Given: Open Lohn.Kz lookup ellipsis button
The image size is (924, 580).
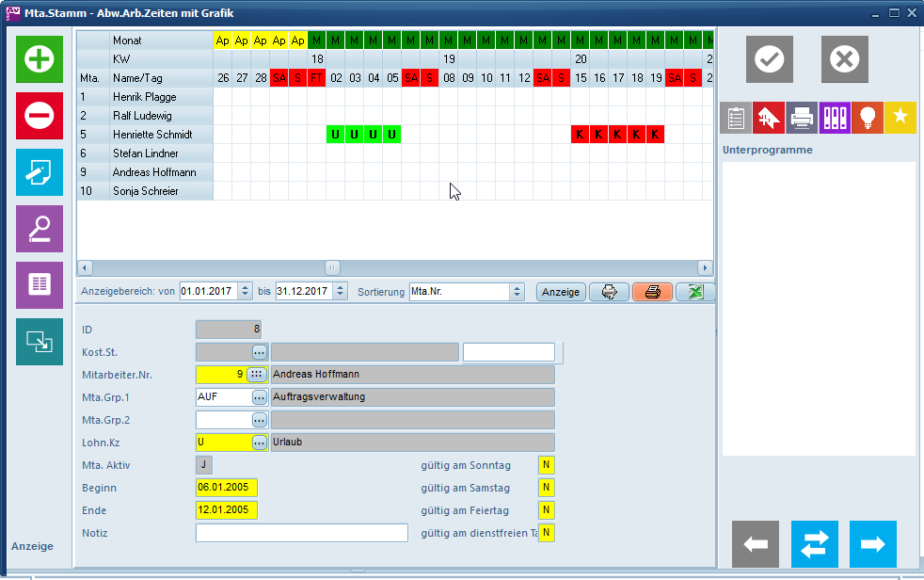Looking at the screenshot, I should [x=260, y=443].
